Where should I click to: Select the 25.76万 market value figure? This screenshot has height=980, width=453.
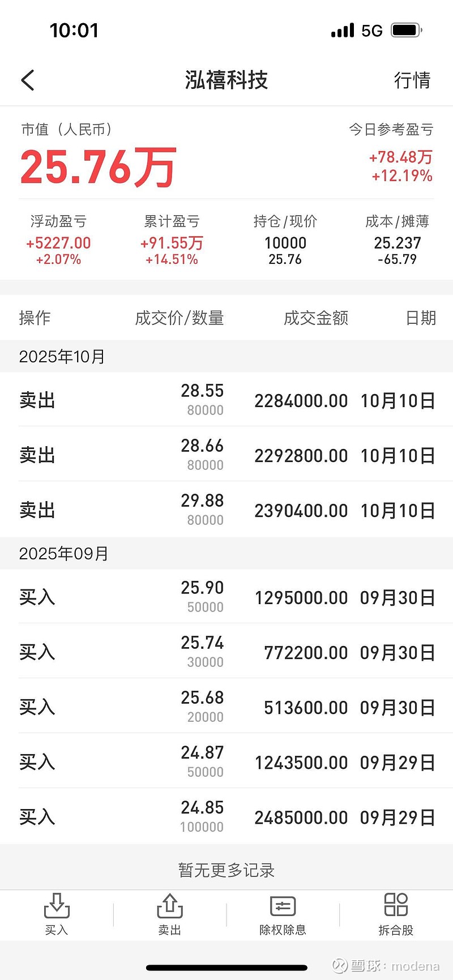pyautogui.click(x=98, y=167)
